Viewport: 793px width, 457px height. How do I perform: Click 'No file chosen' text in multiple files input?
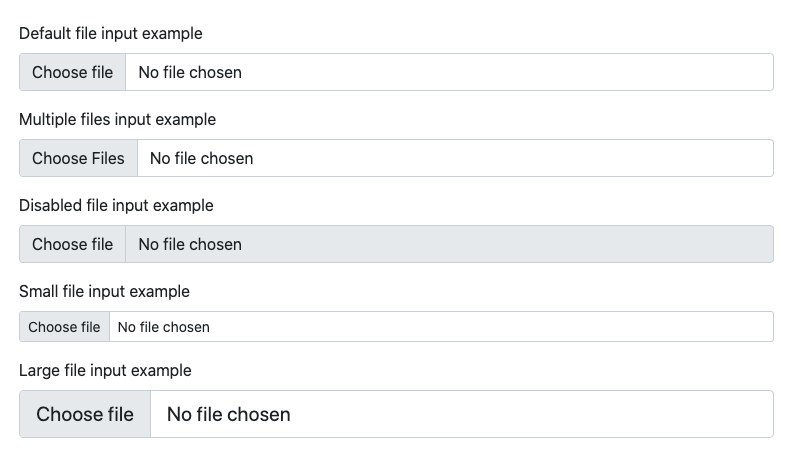(201, 158)
